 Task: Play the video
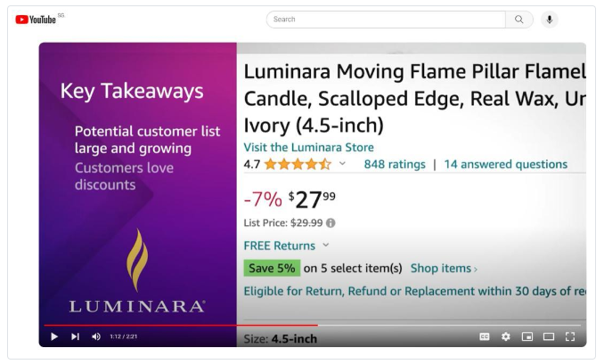tap(53, 337)
